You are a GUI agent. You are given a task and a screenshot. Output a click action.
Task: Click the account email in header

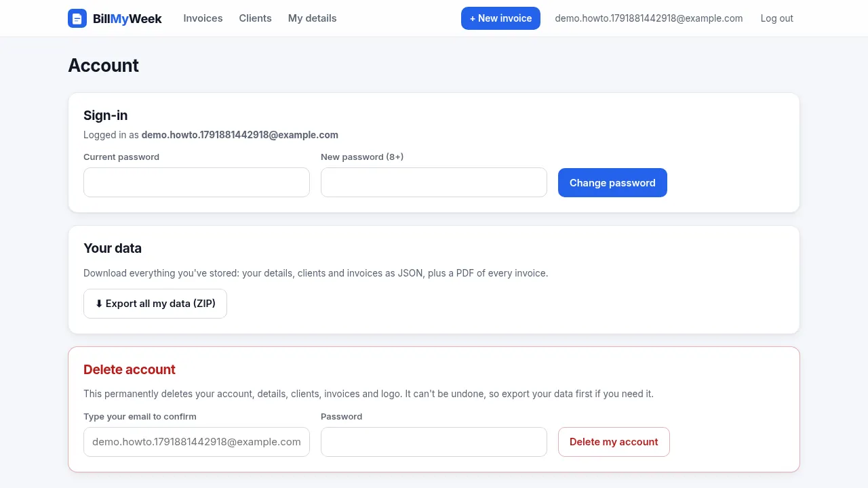click(649, 18)
